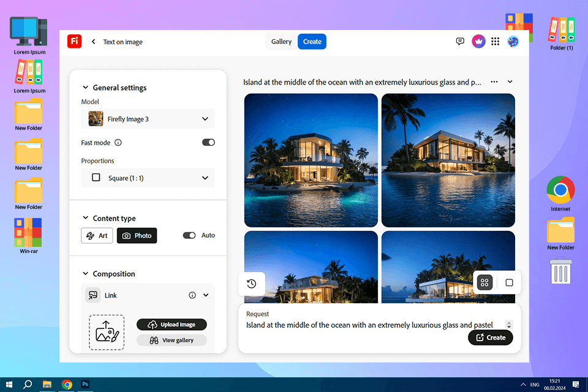Select the Art content type

pyautogui.click(x=97, y=236)
